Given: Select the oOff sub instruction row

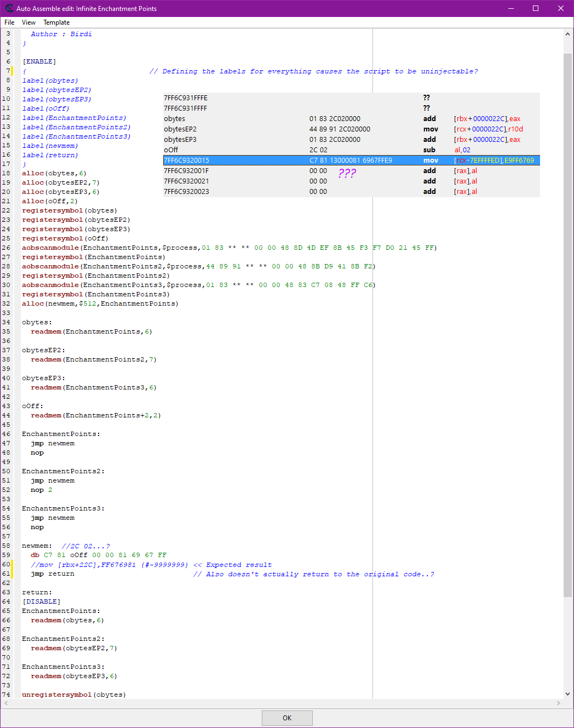Looking at the screenshot, I should [329, 150].
